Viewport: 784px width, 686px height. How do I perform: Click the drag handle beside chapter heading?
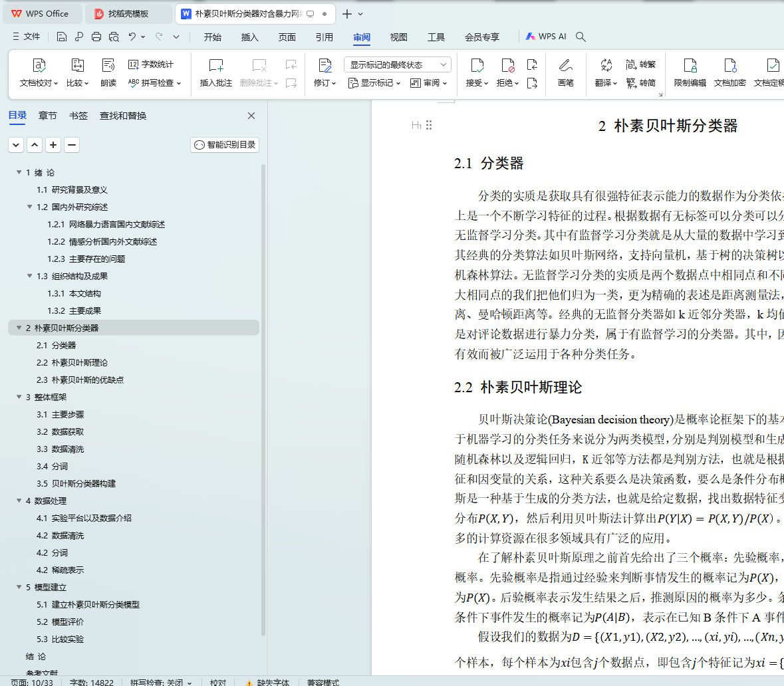pyautogui.click(x=428, y=125)
